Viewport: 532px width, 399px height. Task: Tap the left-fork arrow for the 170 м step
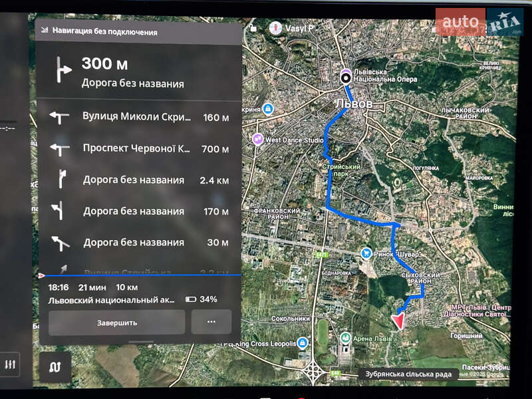(60, 211)
